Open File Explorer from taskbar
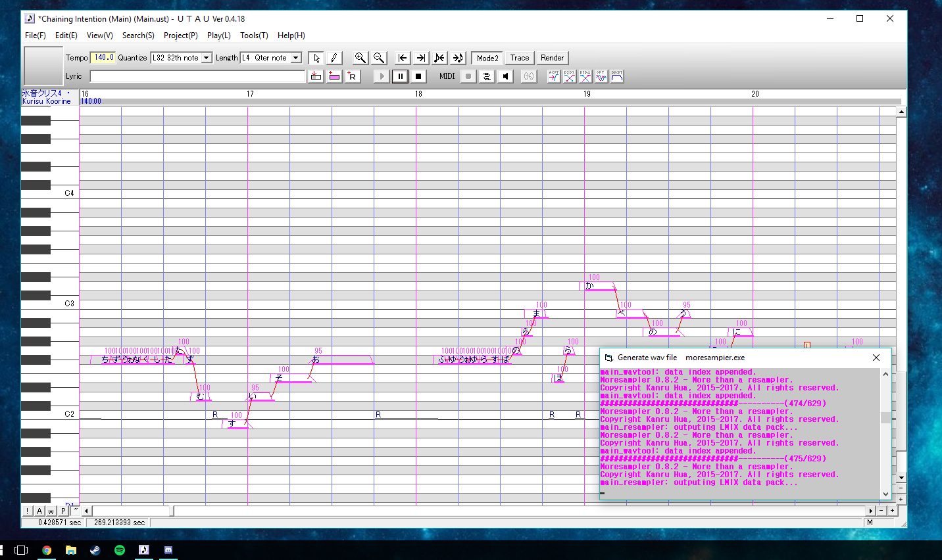Image resolution: width=942 pixels, height=560 pixels. (x=71, y=550)
